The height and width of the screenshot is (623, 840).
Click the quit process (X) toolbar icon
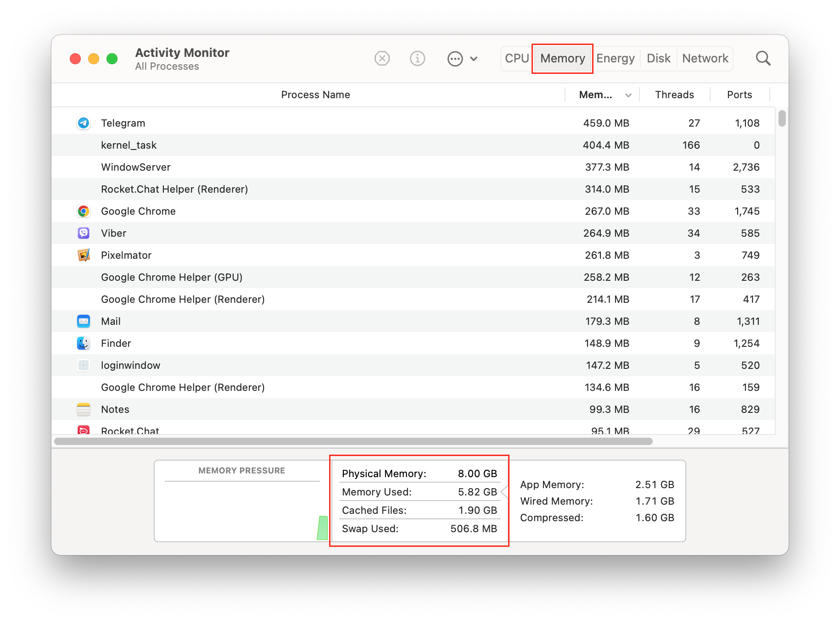(x=382, y=58)
